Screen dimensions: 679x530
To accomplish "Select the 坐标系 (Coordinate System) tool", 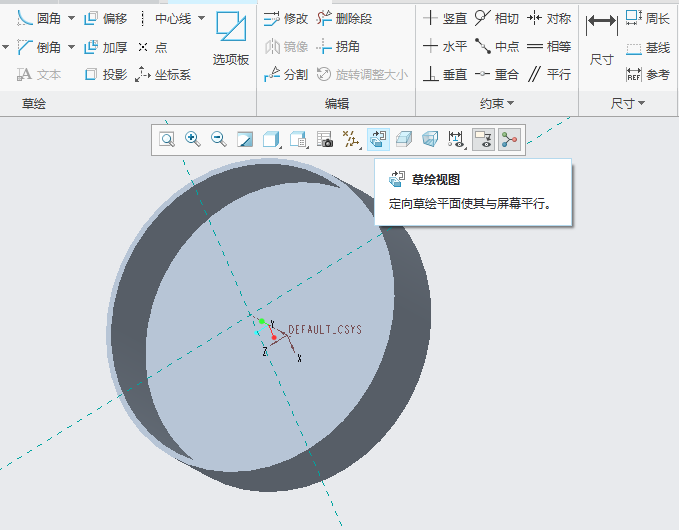I will [163, 74].
